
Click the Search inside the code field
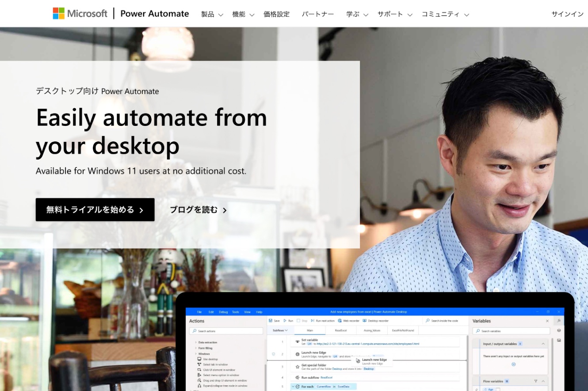click(445, 321)
